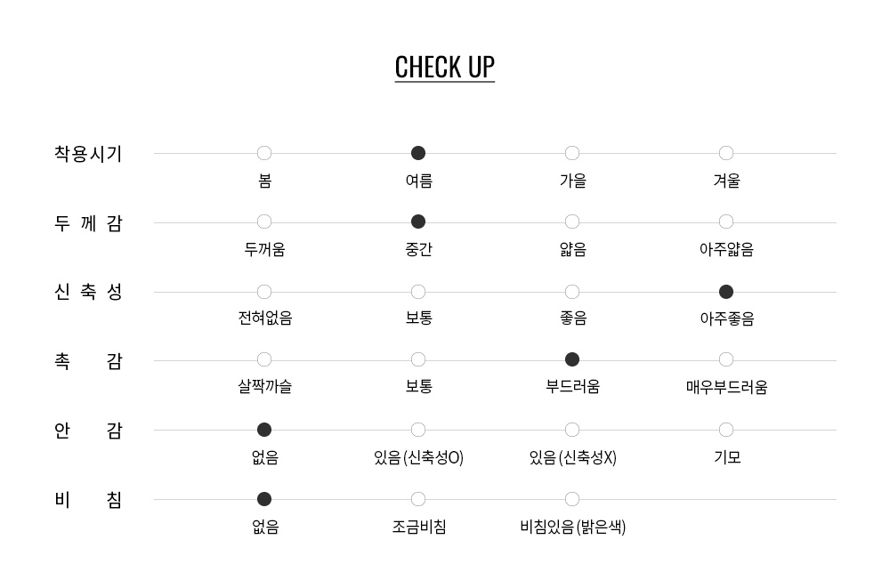Select the 전혀없음 elasticity circle
Viewport: 890px width, 588px height.
[264, 292]
